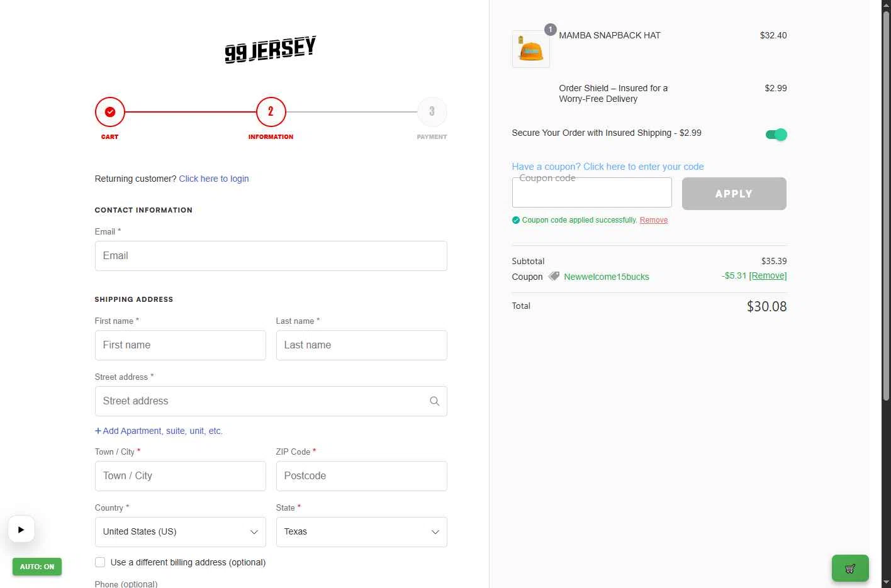Screen dimensions: 891x588
Task: Select the Information step 2 circle
Action: (271, 112)
